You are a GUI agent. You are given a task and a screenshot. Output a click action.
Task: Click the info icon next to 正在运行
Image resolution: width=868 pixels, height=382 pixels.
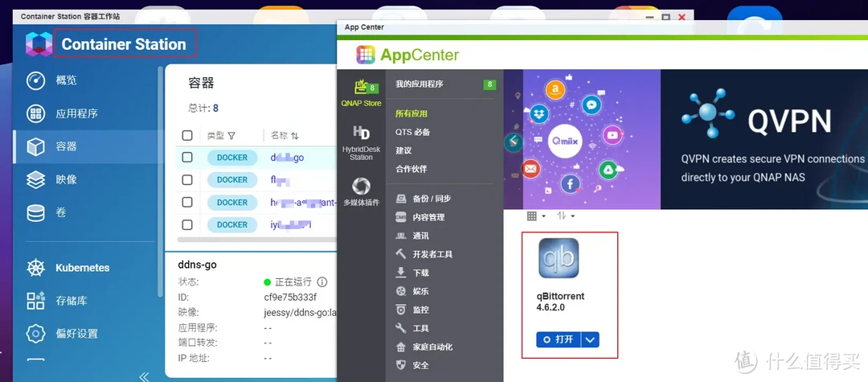pos(322,281)
